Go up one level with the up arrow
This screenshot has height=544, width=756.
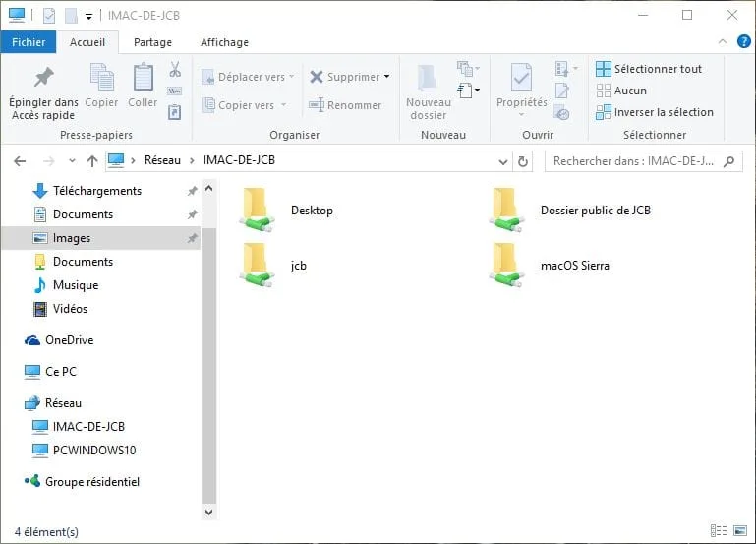click(x=92, y=161)
